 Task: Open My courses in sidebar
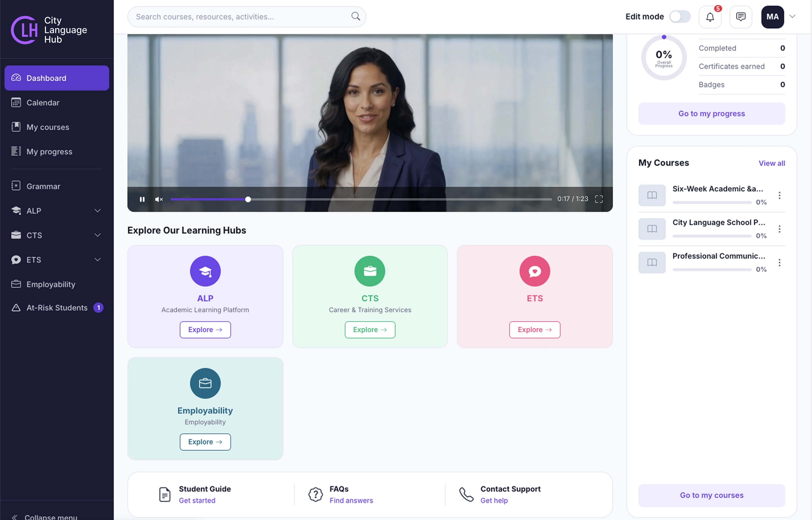pyautogui.click(x=57, y=127)
